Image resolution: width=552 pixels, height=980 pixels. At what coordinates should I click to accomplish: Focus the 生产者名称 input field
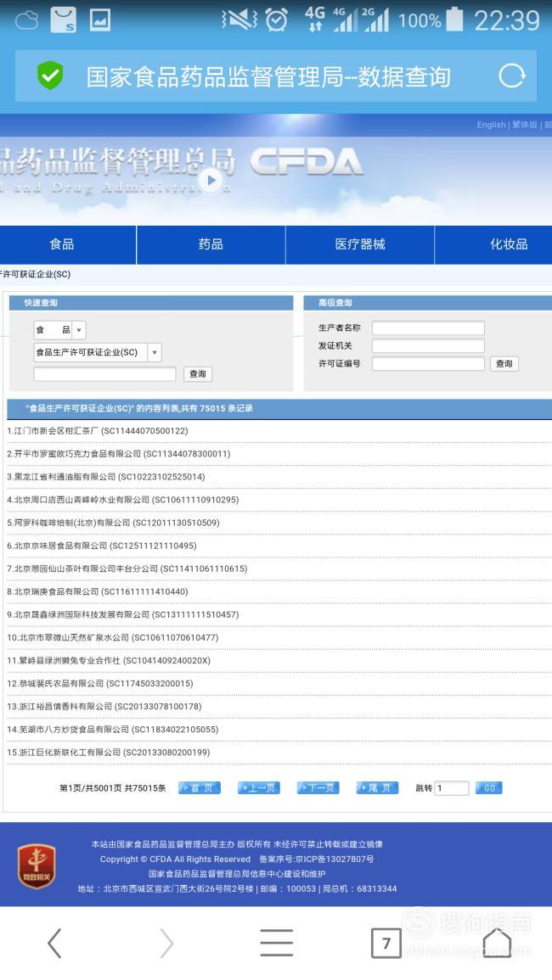(x=428, y=328)
